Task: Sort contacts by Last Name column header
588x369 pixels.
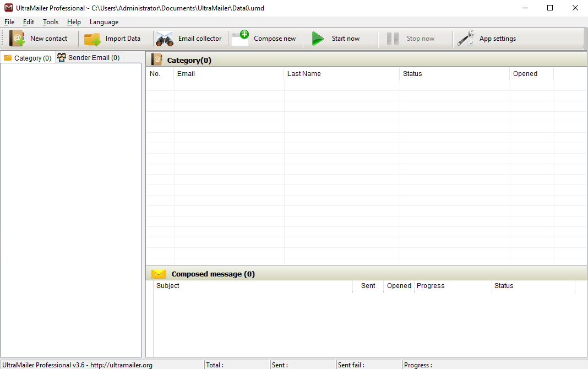Action: [342, 73]
